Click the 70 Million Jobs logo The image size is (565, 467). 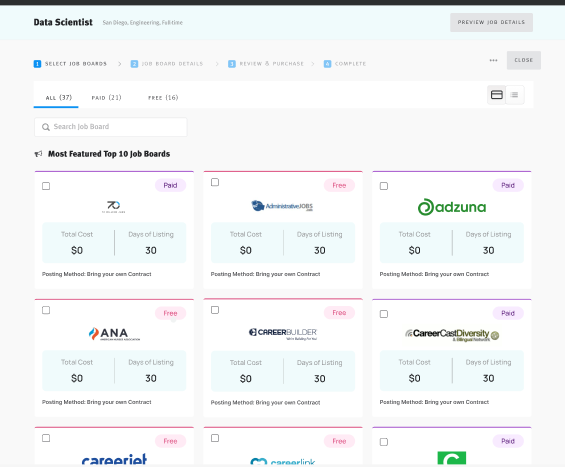114,207
